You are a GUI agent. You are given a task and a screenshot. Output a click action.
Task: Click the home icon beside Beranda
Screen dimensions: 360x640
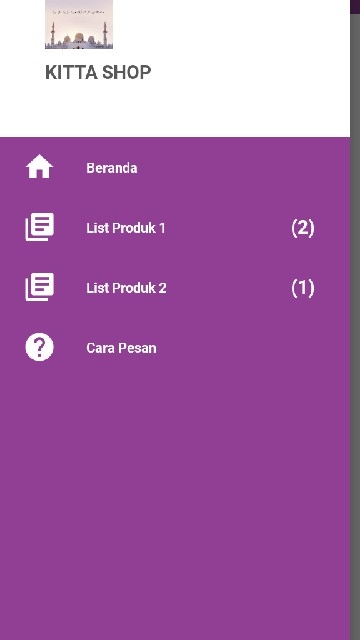click(x=39, y=167)
